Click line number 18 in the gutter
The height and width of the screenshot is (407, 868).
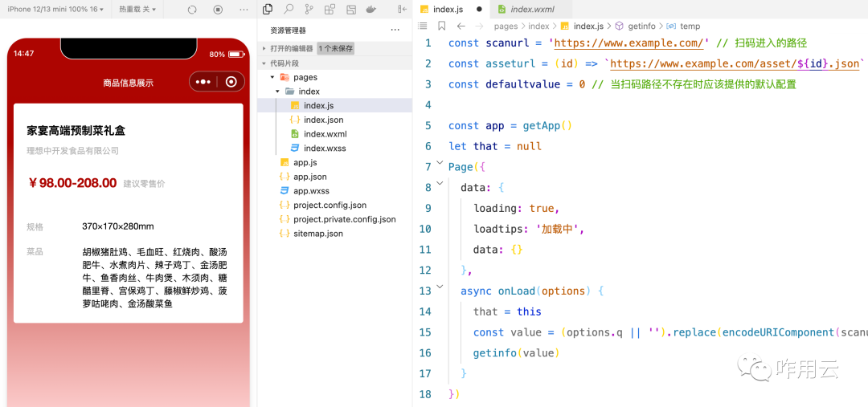pyautogui.click(x=425, y=393)
